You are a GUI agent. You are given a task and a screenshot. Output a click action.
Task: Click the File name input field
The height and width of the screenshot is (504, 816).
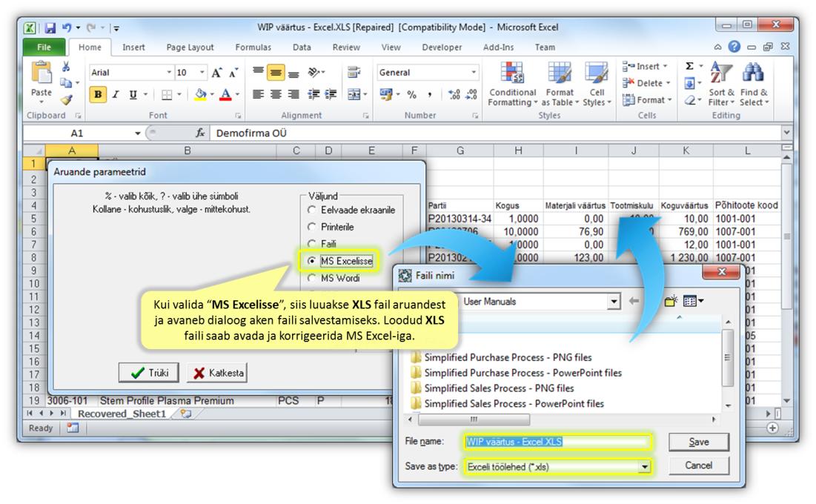click(x=557, y=442)
